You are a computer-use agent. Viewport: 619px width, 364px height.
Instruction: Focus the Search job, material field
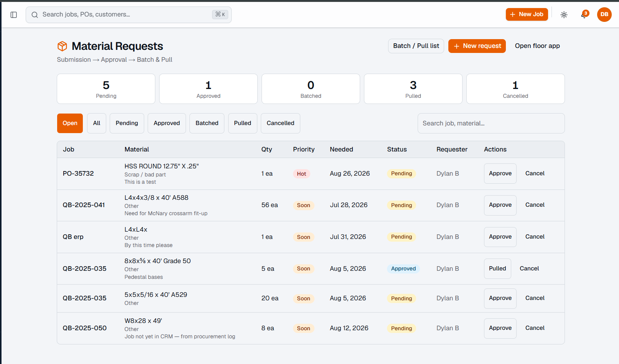(x=491, y=123)
